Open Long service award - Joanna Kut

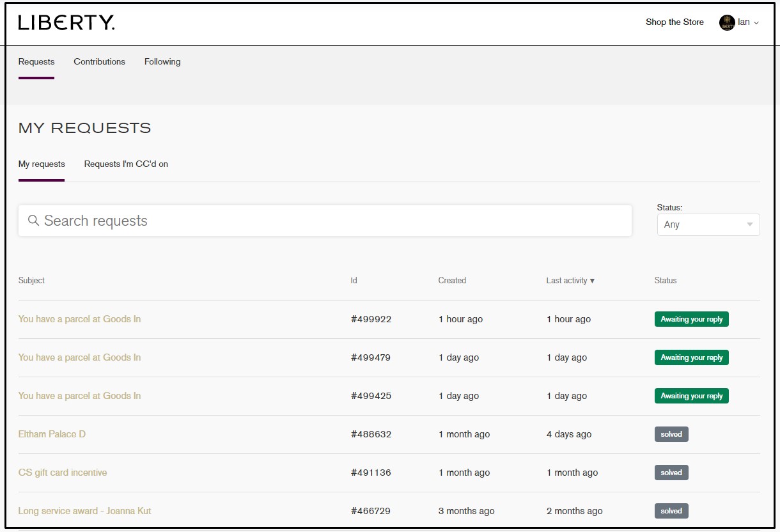pos(84,511)
